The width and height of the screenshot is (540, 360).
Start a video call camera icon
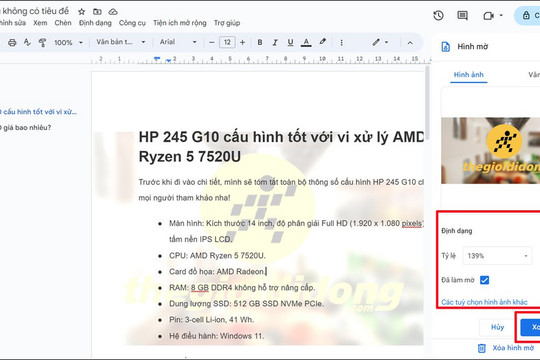coord(488,16)
